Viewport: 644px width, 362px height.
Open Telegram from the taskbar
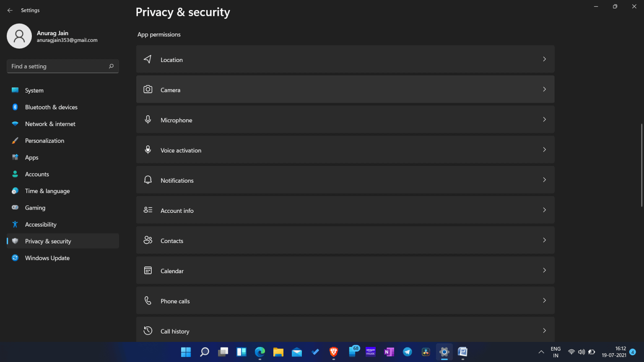click(x=407, y=352)
